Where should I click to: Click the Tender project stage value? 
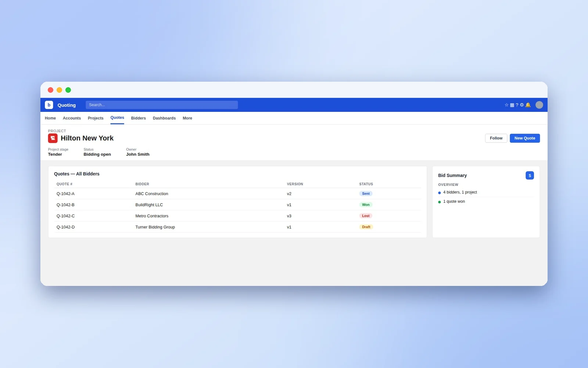click(55, 155)
